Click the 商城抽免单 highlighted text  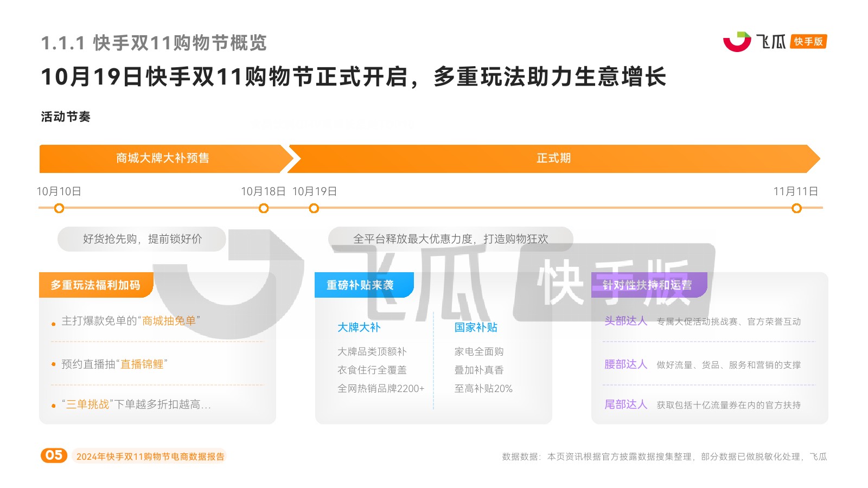[169, 321]
